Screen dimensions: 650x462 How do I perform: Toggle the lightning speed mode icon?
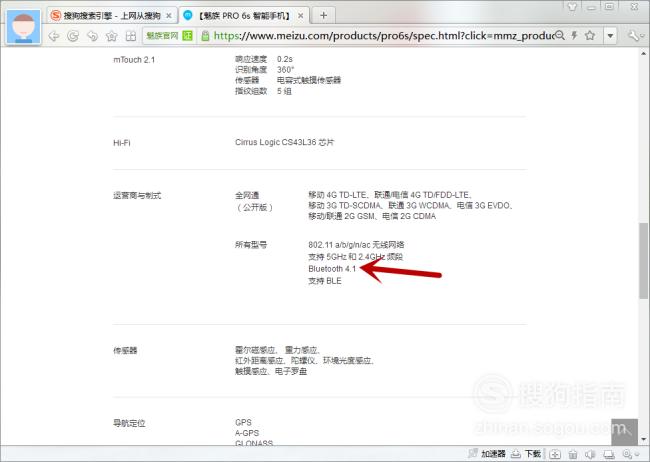coord(575,35)
